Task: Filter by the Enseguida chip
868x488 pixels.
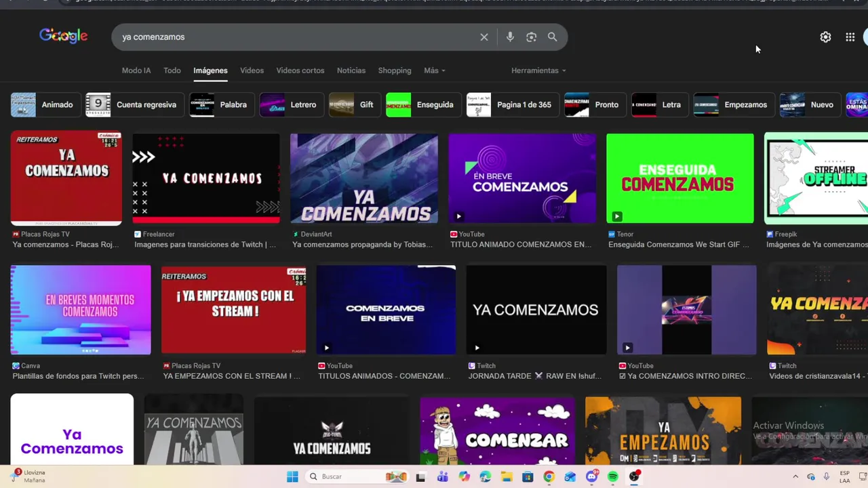Action: pyautogui.click(x=422, y=105)
